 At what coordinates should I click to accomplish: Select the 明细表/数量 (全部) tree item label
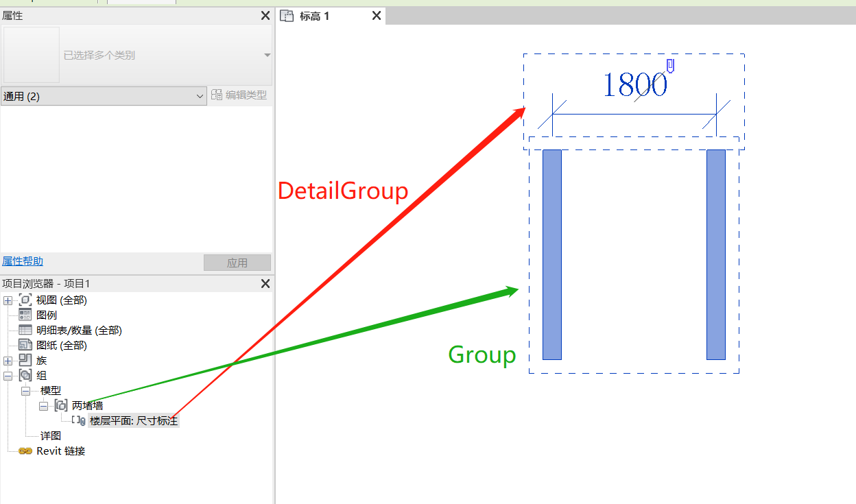click(x=79, y=330)
